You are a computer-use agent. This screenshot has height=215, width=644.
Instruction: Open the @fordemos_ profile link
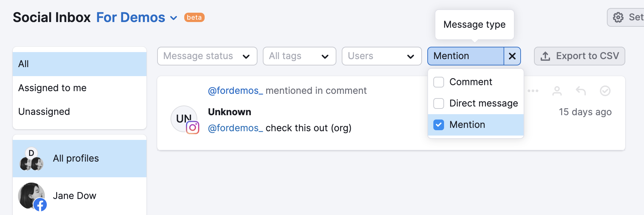tap(235, 90)
